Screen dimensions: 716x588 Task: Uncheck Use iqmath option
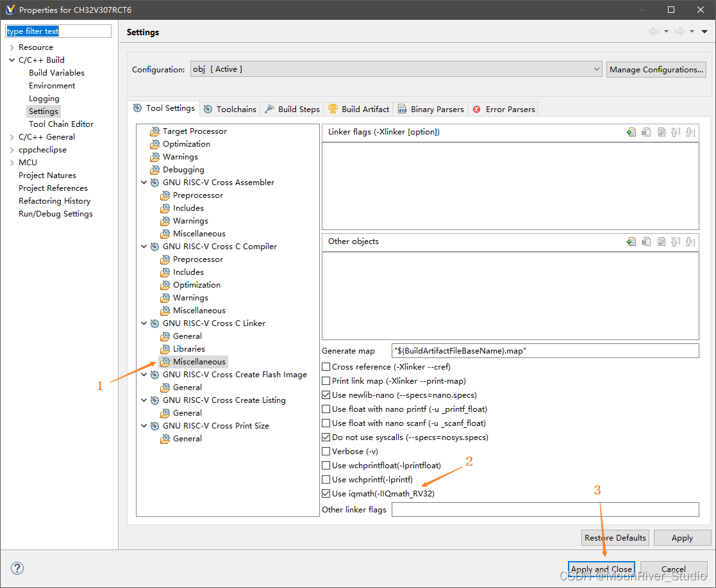pos(326,494)
